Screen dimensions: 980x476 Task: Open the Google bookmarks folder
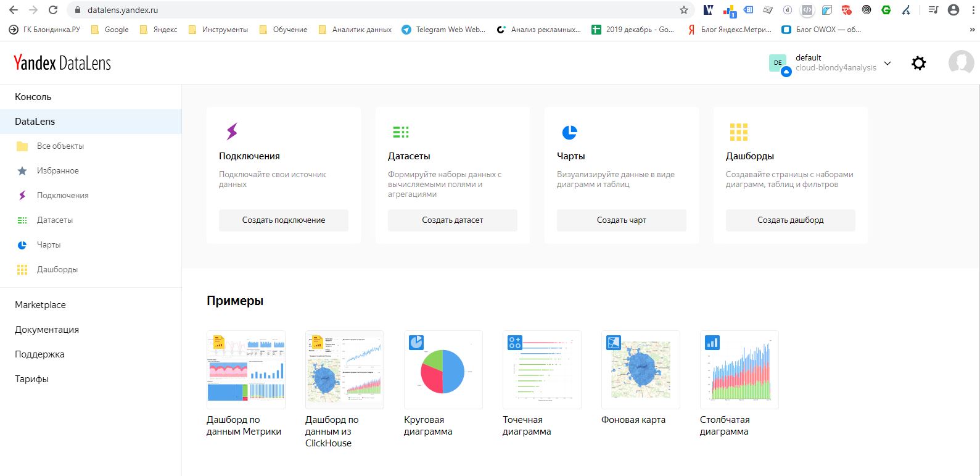coord(110,30)
